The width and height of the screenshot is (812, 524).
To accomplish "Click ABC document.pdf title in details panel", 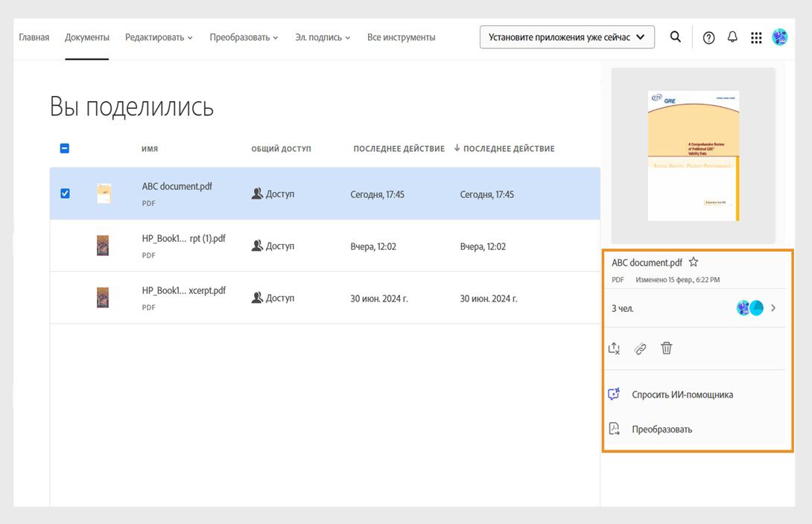I will click(647, 262).
